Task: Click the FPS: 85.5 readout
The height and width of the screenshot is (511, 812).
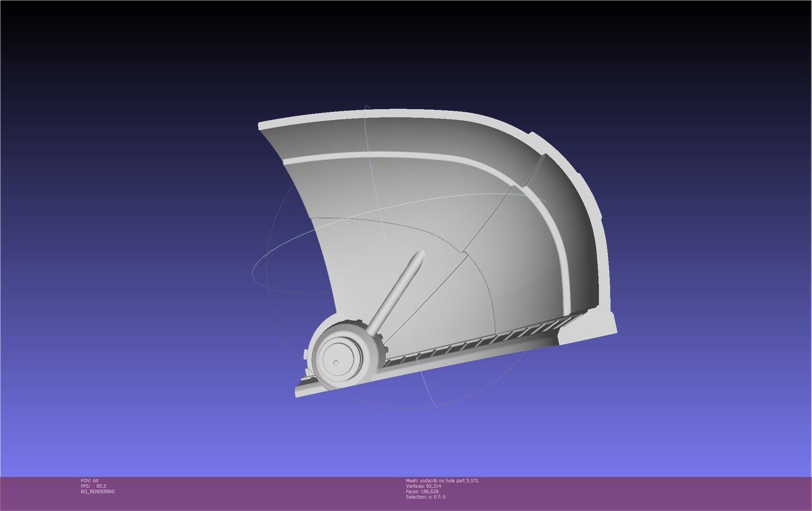Action: click(93, 486)
